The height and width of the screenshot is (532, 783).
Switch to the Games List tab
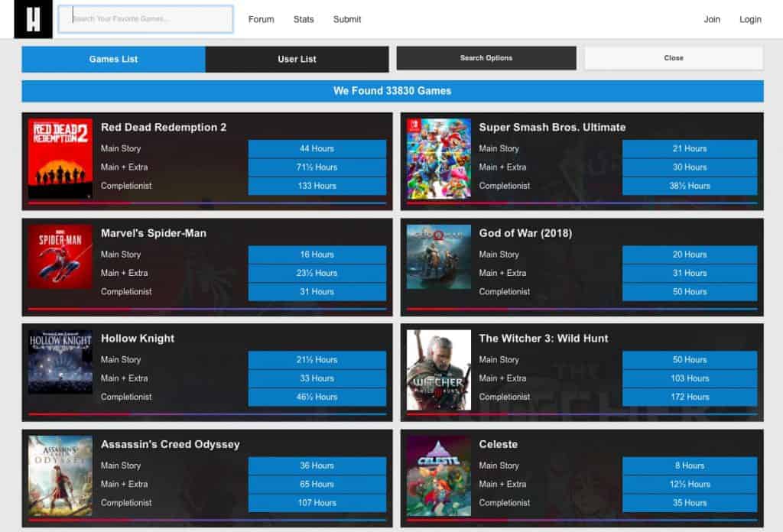(x=113, y=59)
